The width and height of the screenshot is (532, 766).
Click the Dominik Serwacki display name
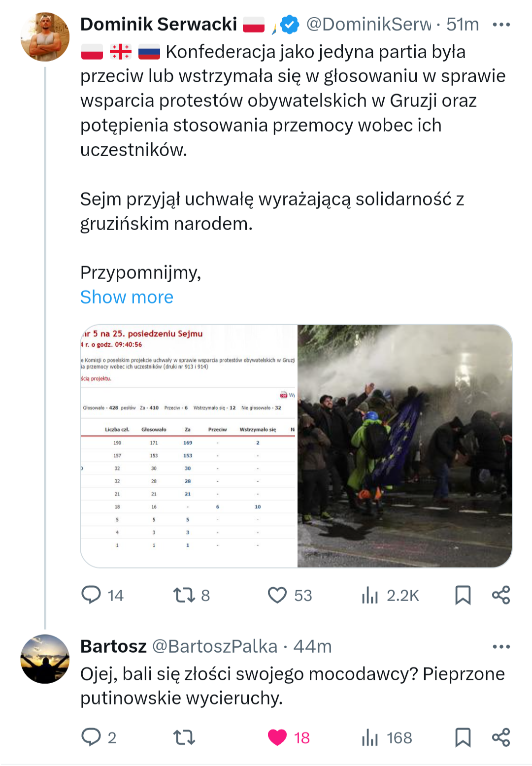(x=159, y=24)
